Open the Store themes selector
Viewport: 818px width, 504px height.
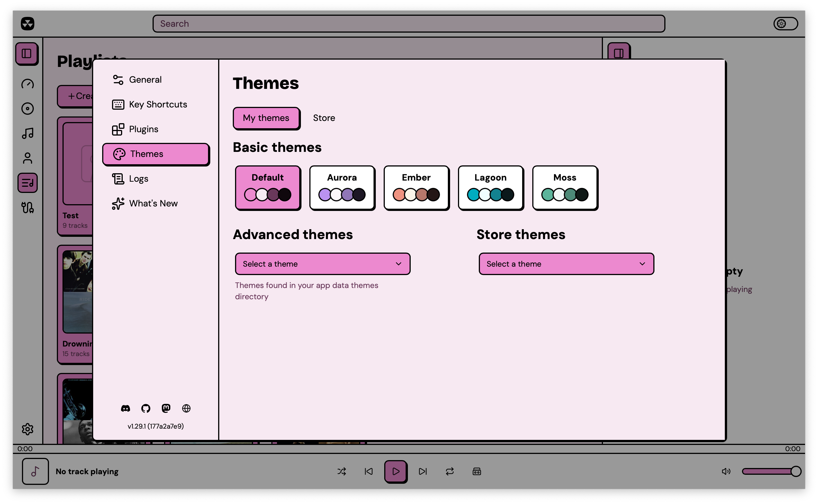coord(566,264)
